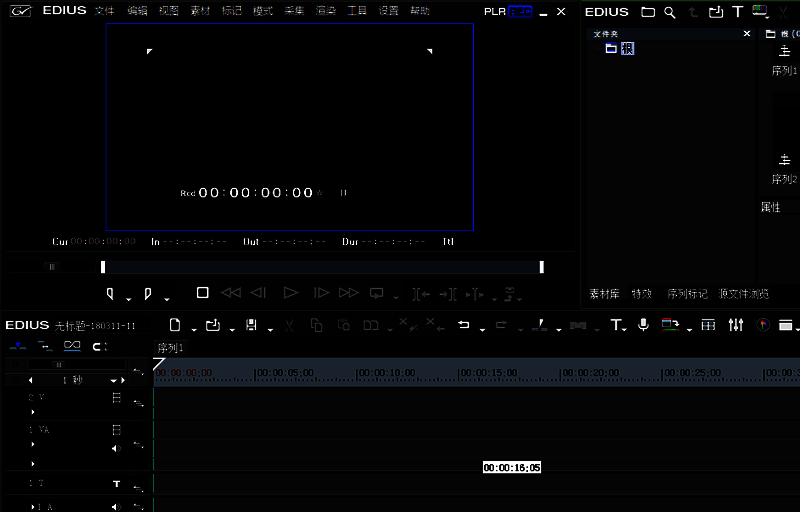Click the player position scrub bar
This screenshot has height=512, width=800.
pyautogui.click(x=320, y=267)
